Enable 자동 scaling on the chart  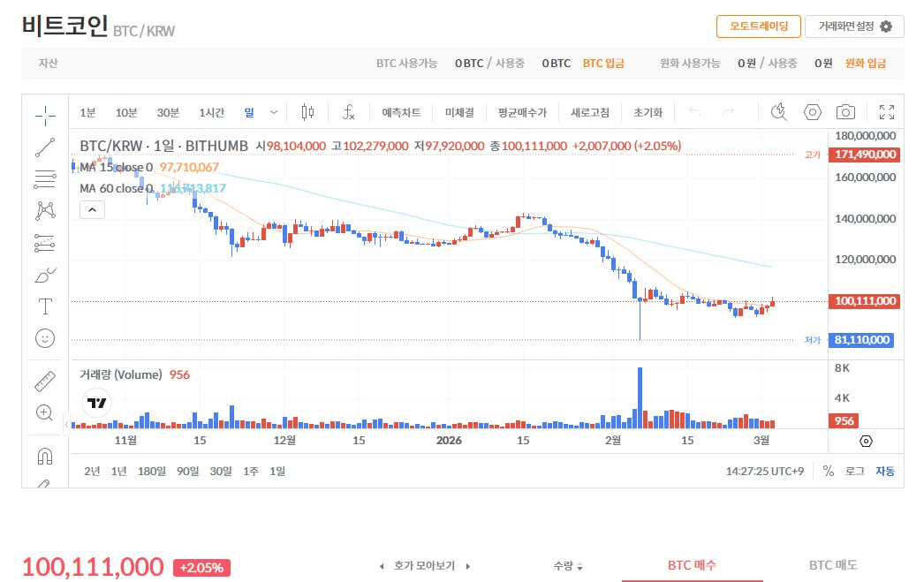coord(884,472)
